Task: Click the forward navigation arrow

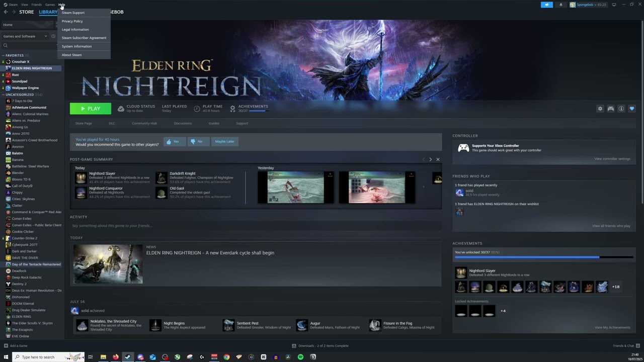Action: [13, 12]
